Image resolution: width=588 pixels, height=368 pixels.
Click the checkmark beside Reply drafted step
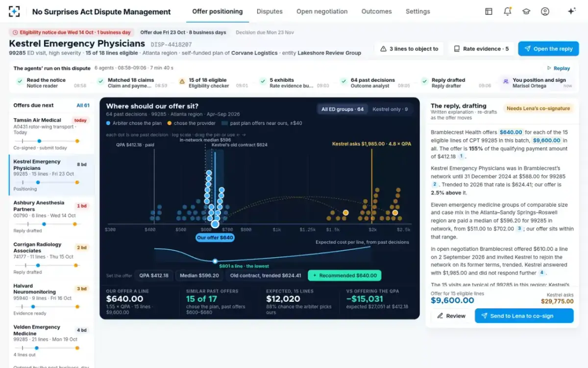424,82
